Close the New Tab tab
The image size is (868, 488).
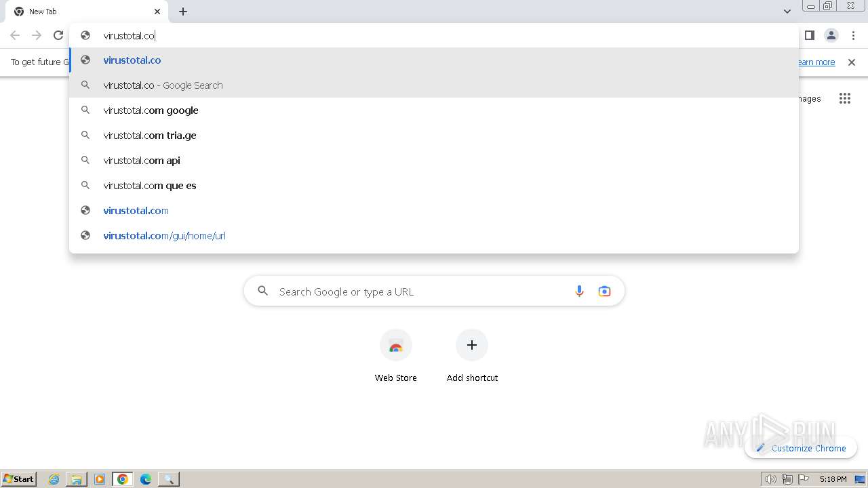coord(157,12)
